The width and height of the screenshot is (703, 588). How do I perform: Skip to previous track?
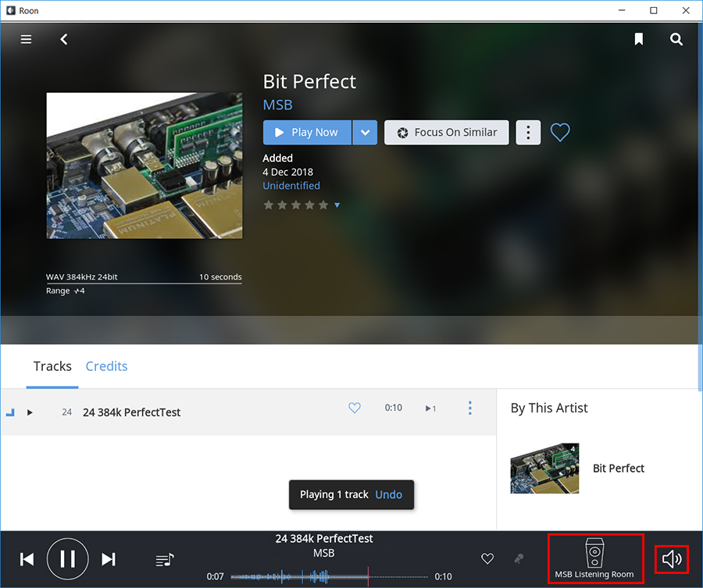click(x=27, y=558)
